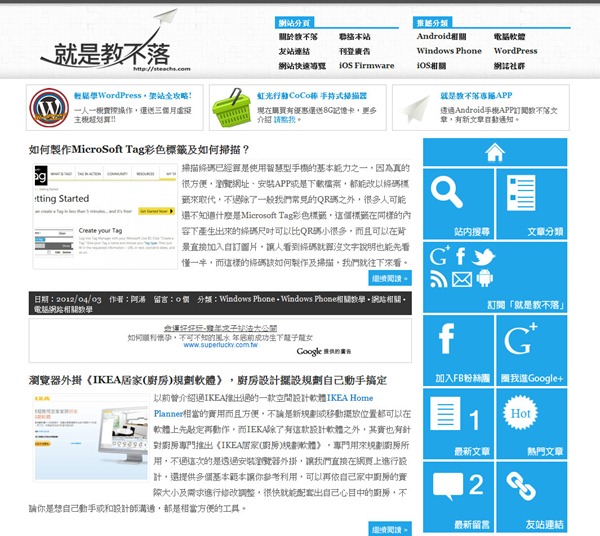600x536 pixels.
Task: Subscribe via the small Google+ icon
Action: pos(439,256)
